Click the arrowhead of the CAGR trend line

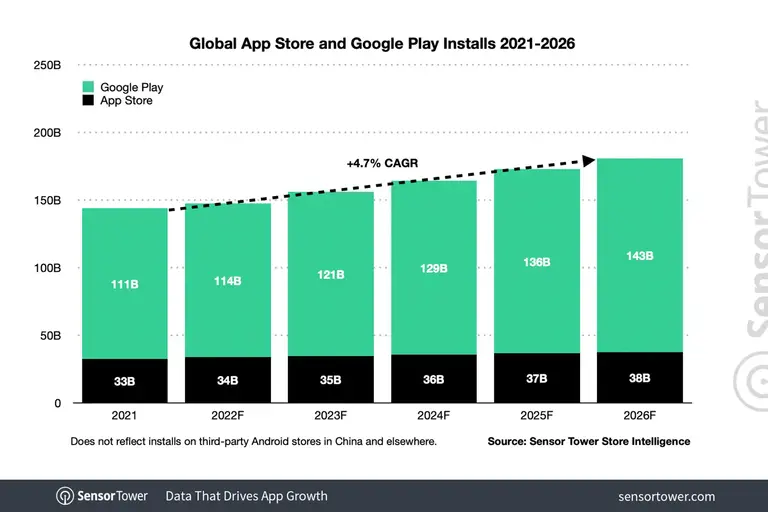click(x=590, y=159)
